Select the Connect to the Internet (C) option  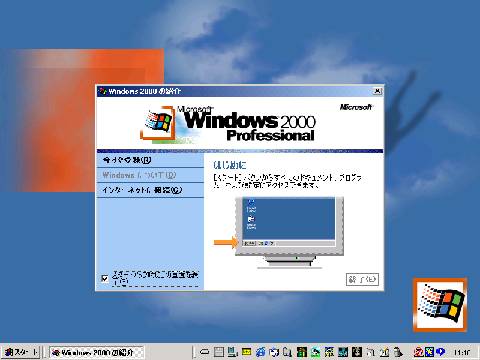tap(150, 190)
